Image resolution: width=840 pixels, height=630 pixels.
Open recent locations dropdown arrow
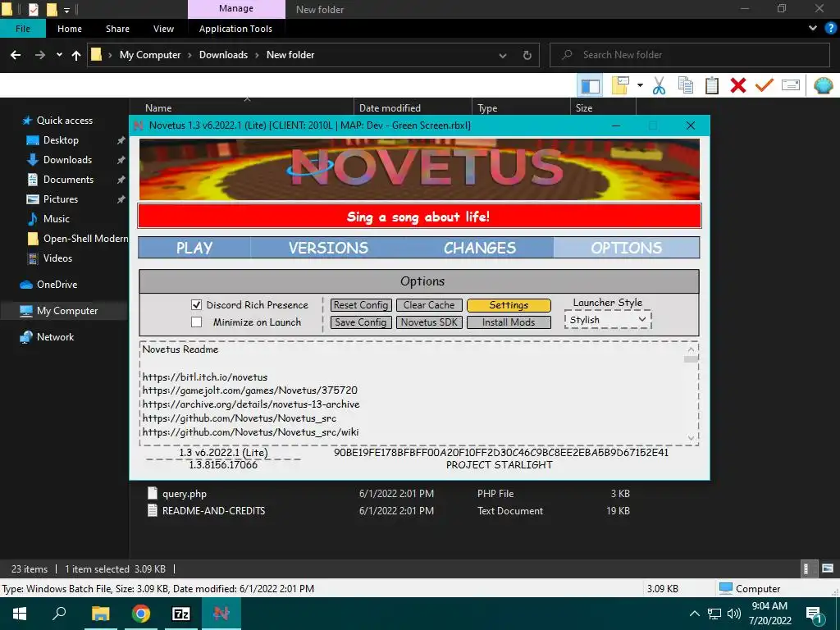[59, 55]
